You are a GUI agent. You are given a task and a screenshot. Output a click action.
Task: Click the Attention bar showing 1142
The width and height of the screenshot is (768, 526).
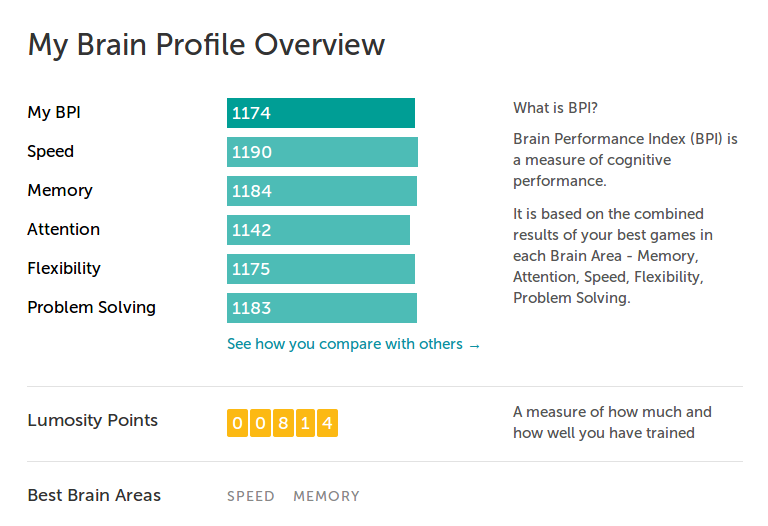[x=318, y=230]
